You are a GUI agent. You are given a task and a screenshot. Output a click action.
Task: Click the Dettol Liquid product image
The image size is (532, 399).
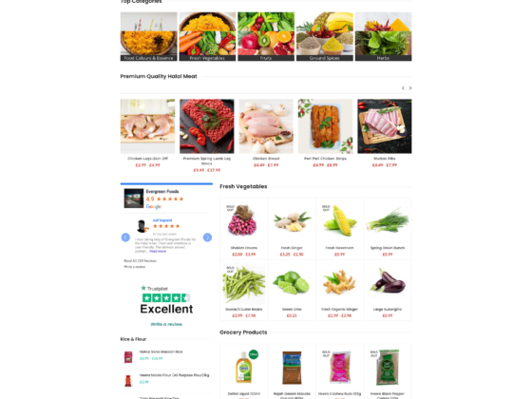244,368
